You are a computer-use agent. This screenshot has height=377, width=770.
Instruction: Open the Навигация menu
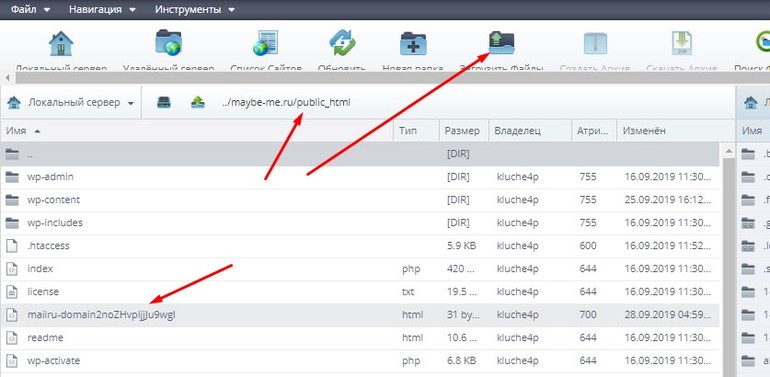103,9
